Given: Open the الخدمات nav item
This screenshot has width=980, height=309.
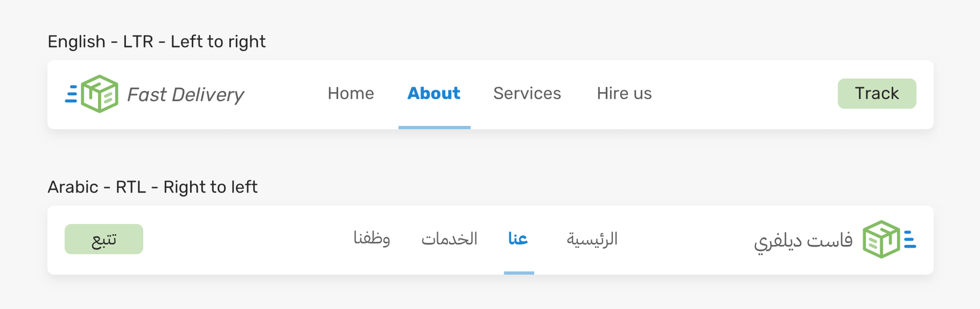Looking at the screenshot, I should point(450,239).
